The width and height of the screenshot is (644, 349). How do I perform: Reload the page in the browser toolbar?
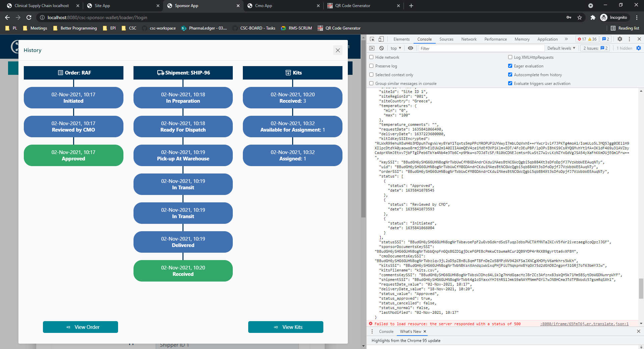(x=29, y=17)
